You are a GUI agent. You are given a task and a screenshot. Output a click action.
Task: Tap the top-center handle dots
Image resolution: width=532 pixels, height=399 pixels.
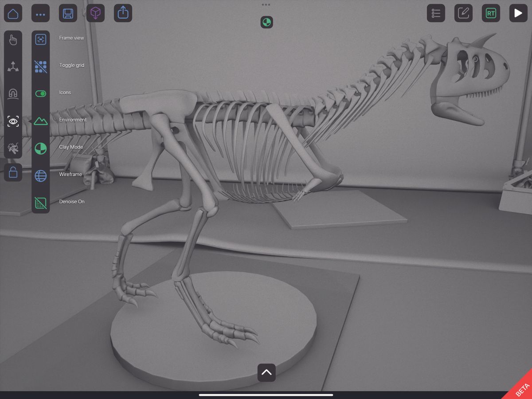click(266, 5)
